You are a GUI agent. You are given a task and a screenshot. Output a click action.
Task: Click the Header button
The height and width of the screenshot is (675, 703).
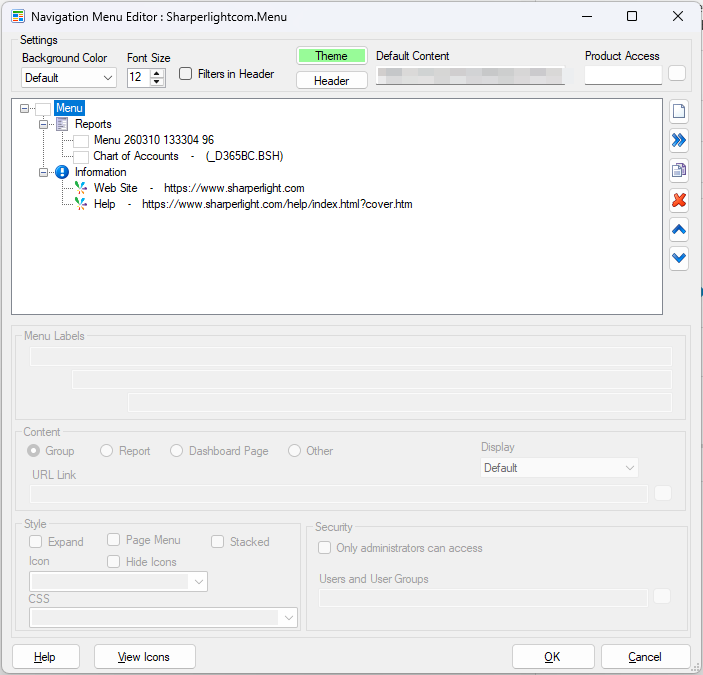(x=332, y=81)
